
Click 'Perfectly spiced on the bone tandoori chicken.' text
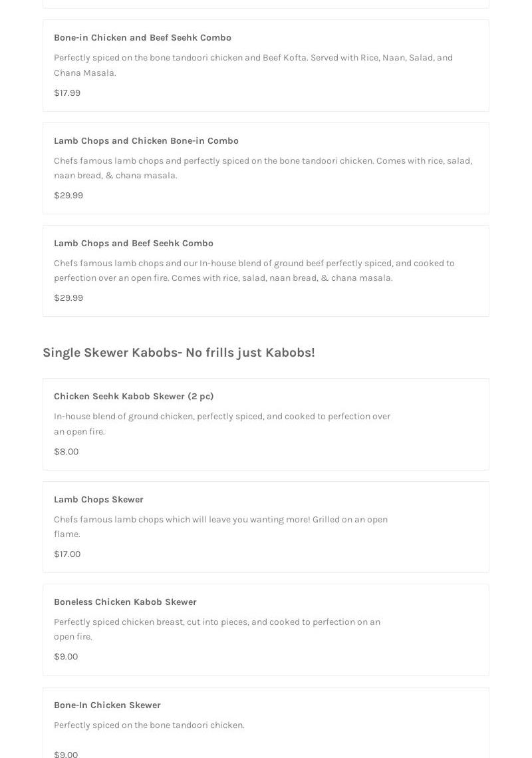[150, 725]
